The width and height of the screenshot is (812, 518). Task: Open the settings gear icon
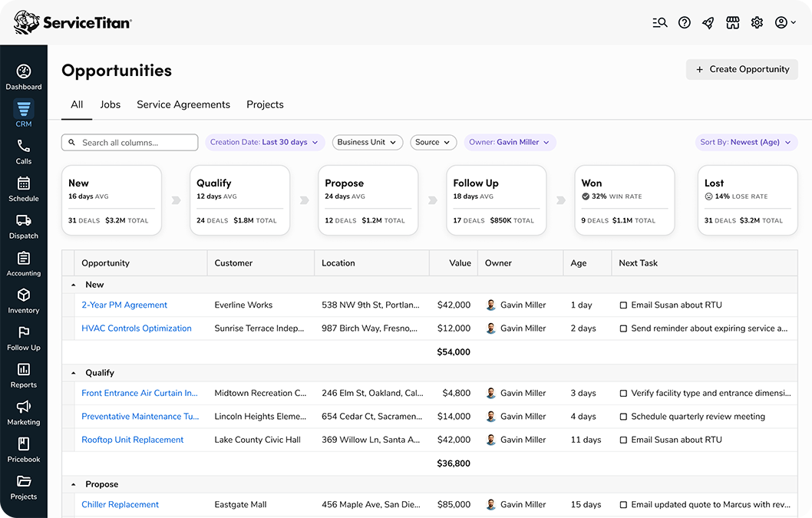click(757, 23)
